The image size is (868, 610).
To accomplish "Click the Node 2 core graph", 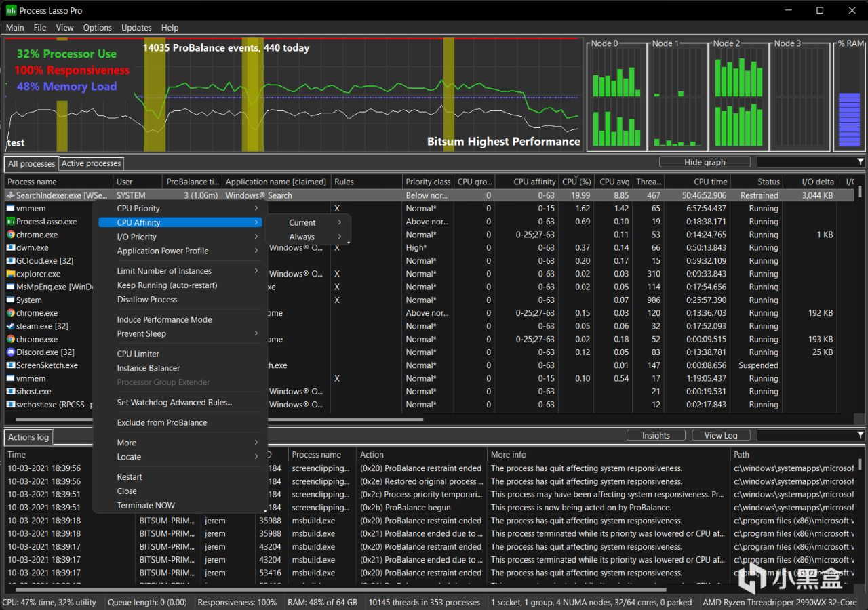I will tap(738, 97).
